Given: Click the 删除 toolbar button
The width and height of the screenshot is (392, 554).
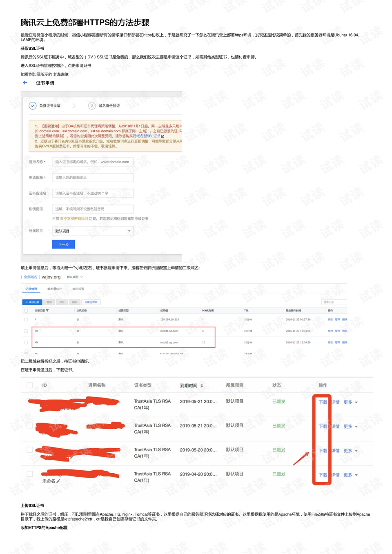Looking at the screenshot, I should 74,302.
